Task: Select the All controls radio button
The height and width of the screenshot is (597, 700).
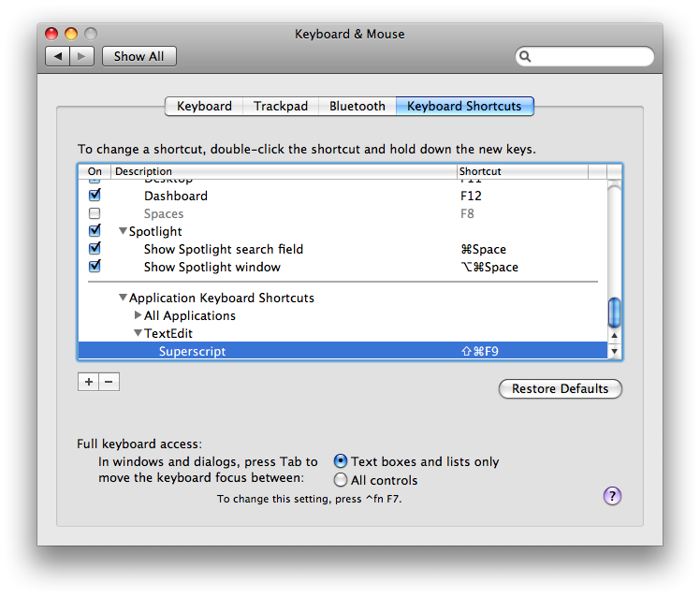Action: point(341,480)
